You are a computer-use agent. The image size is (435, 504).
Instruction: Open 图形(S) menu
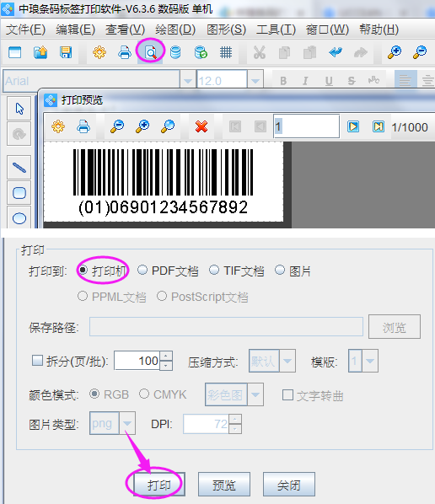tap(226, 29)
